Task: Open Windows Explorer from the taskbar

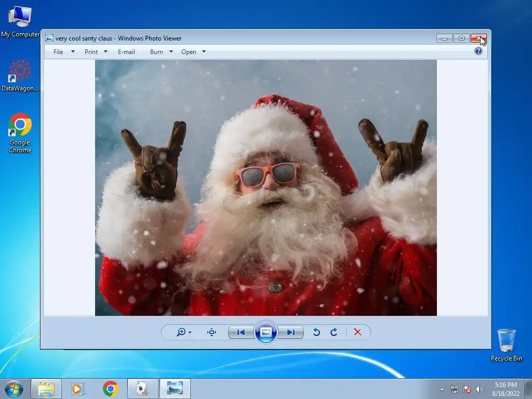Action: (x=46, y=389)
